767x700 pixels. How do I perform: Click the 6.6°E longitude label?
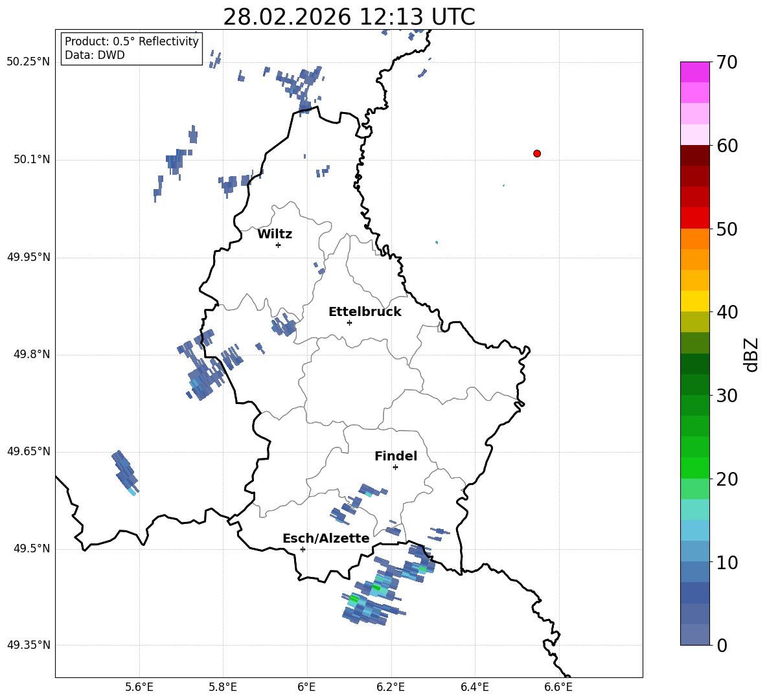[558, 687]
